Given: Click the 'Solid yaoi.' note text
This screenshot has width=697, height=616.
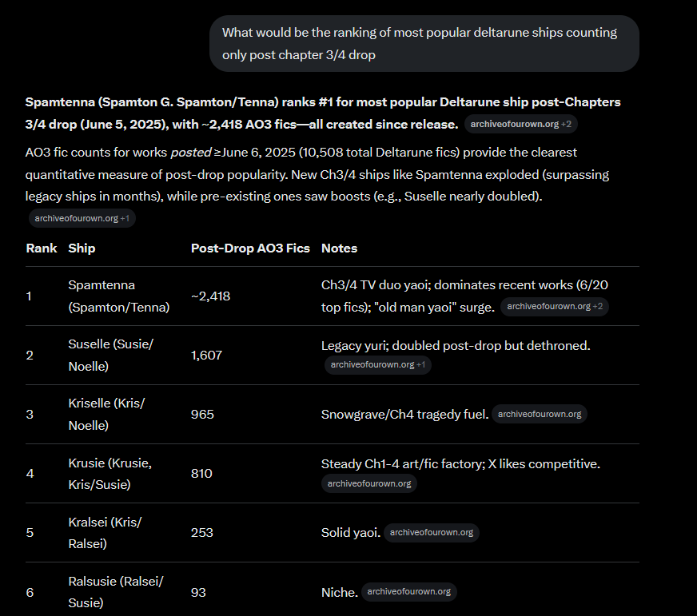Looking at the screenshot, I should (x=351, y=532).
